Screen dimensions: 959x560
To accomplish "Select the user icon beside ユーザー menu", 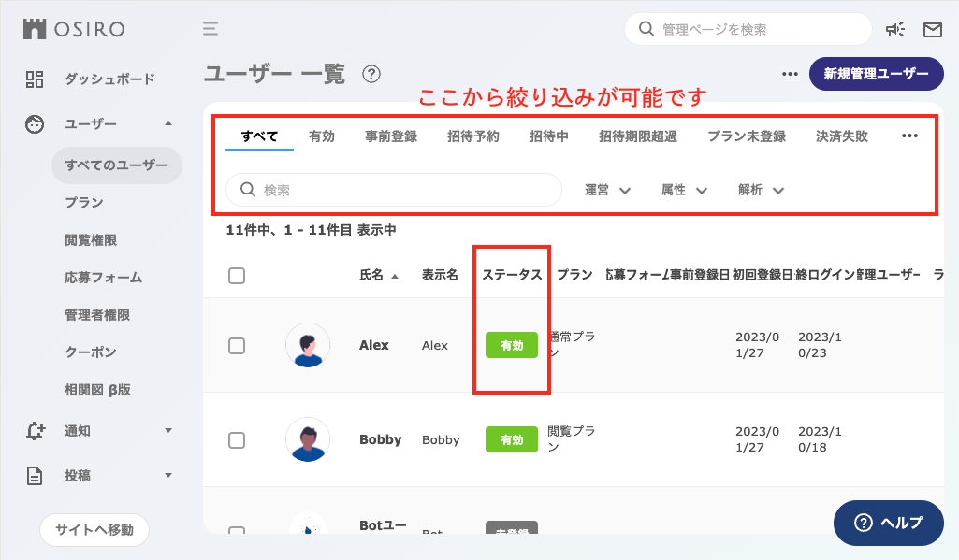I will [x=35, y=122].
